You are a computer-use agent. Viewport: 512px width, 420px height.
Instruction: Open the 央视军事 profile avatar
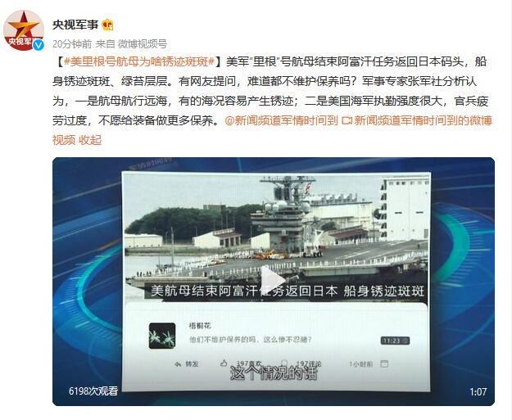tap(24, 30)
